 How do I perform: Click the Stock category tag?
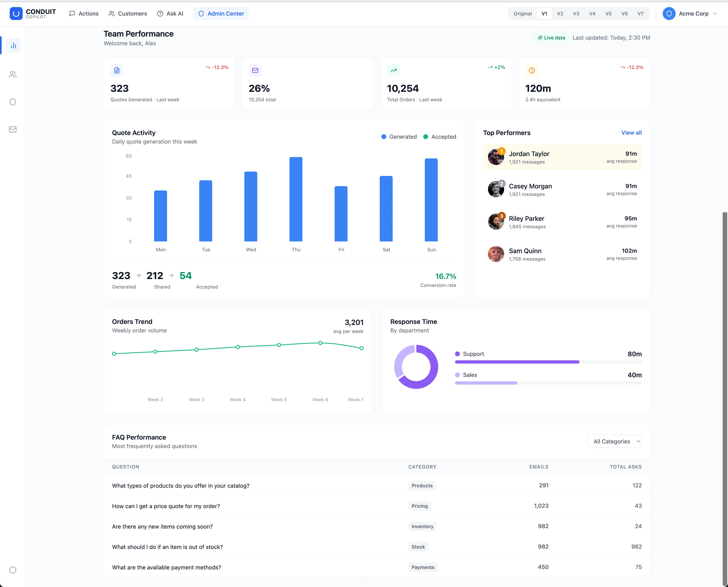(418, 547)
